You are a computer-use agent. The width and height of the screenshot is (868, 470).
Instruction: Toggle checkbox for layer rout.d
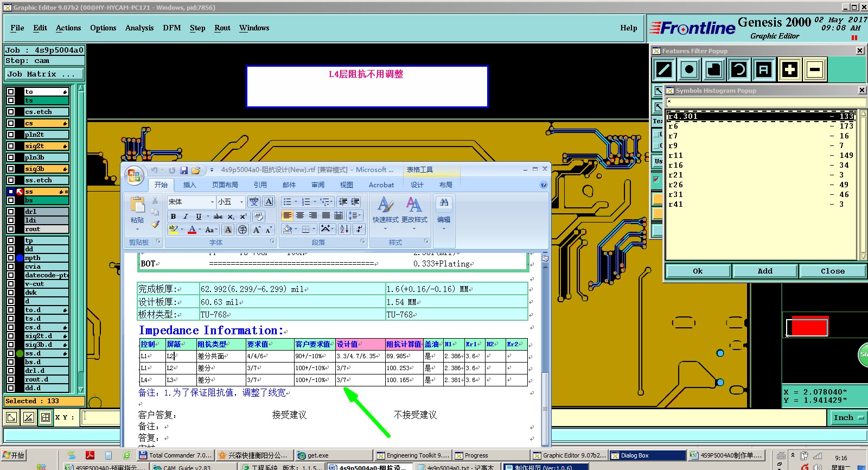coord(11,379)
